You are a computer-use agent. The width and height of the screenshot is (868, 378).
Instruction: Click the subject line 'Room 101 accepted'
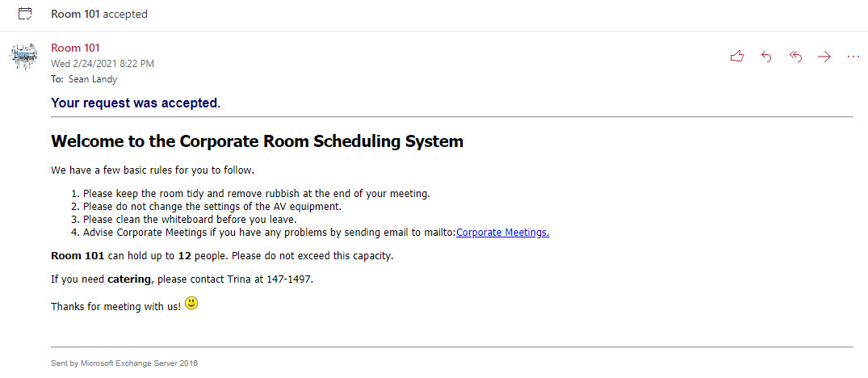click(99, 14)
